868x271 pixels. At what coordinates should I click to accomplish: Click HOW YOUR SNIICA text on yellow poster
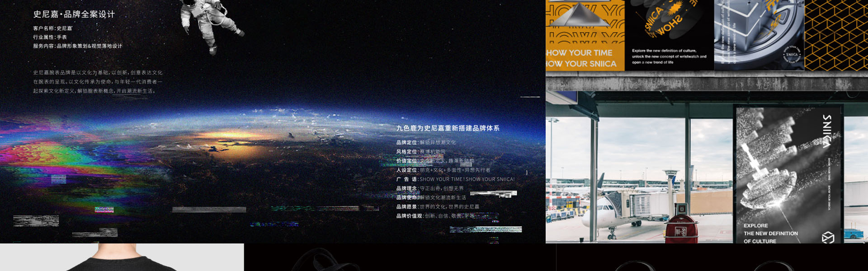pos(581,64)
